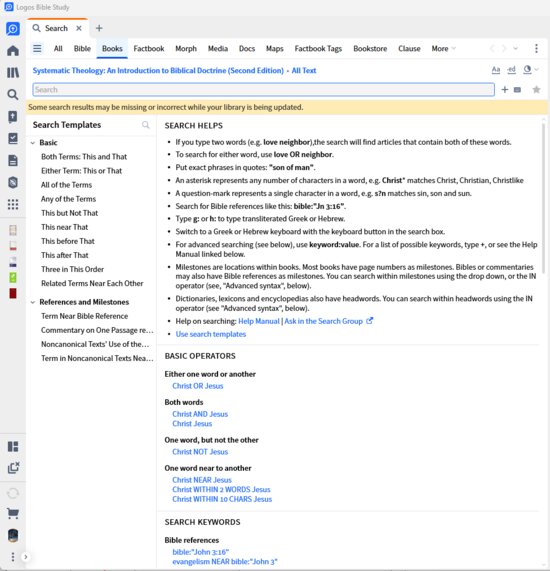Screen dimensions: 550x571
Task: Select template Either Term: This or That
Action: (x=81, y=171)
